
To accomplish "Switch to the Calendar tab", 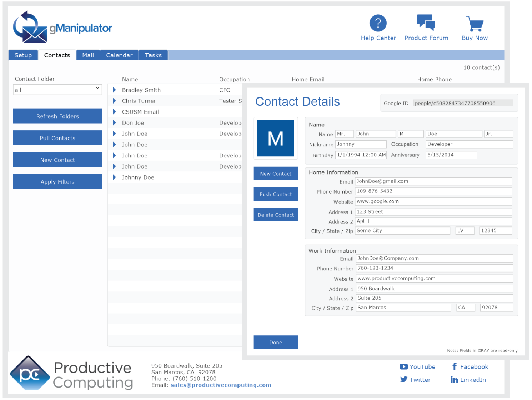I will coord(119,55).
